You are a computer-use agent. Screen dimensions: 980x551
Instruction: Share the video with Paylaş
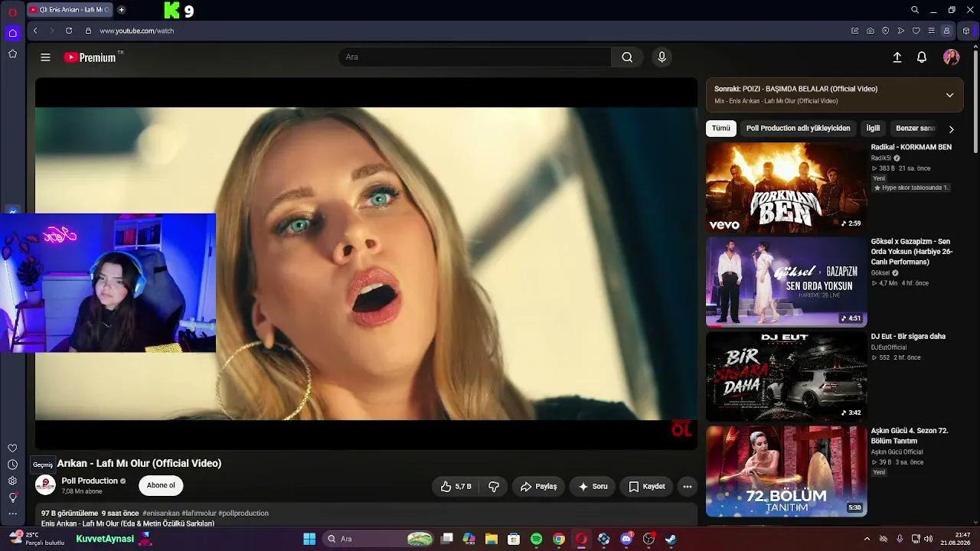(538, 487)
